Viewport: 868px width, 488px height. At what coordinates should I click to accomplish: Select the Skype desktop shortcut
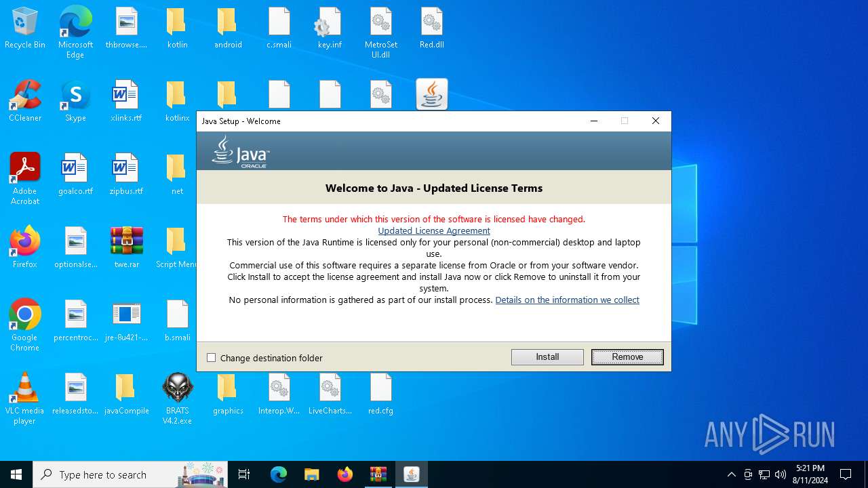(75, 102)
